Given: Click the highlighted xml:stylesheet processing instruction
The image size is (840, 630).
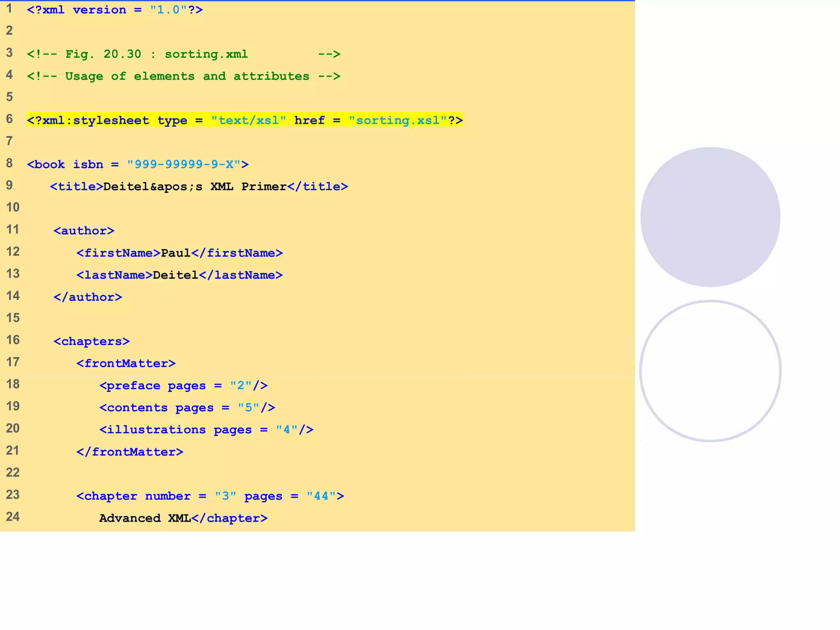Looking at the screenshot, I should click(245, 120).
